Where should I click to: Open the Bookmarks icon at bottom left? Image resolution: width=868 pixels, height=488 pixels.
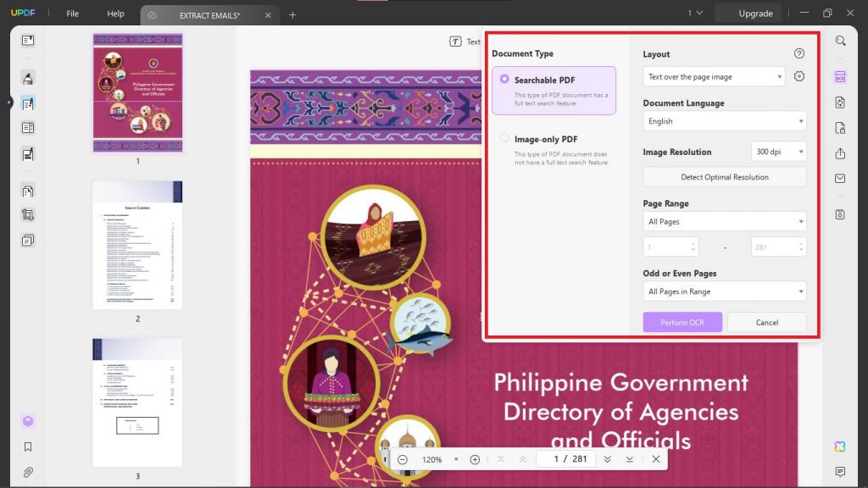[x=27, y=446]
